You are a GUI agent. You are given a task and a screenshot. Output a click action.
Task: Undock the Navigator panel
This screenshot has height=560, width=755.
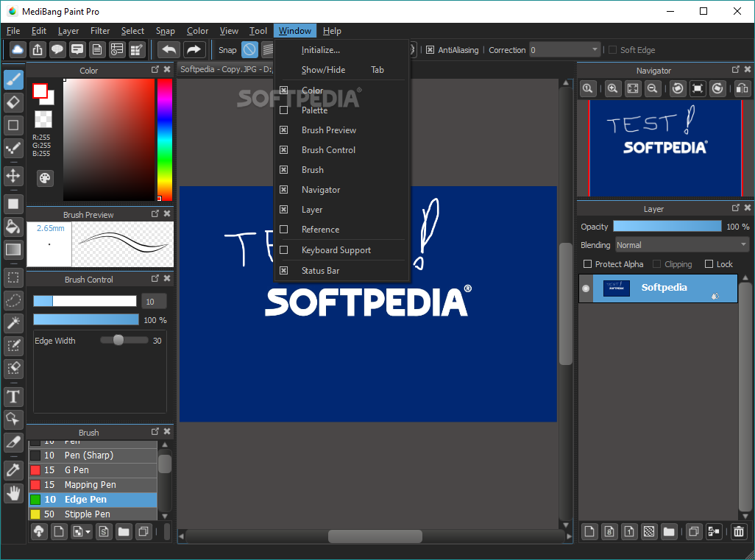[x=735, y=69]
